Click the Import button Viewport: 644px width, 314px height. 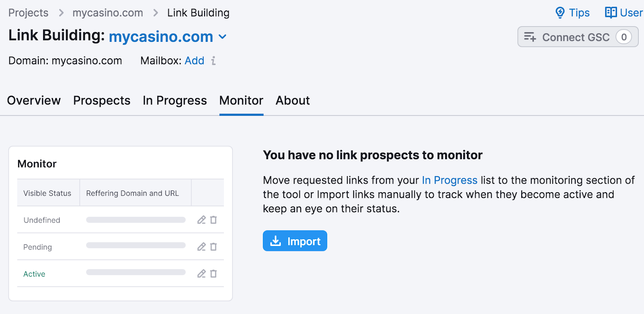[295, 241]
